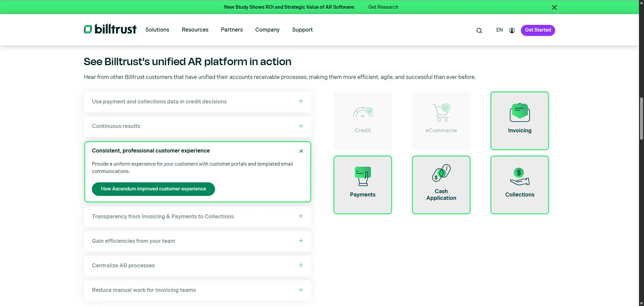Select the Credit label text

point(363,130)
